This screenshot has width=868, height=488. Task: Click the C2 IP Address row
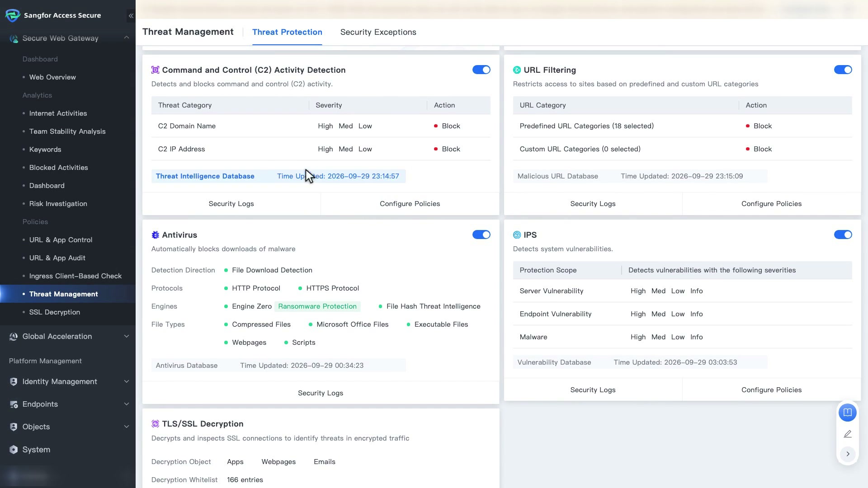click(x=321, y=149)
